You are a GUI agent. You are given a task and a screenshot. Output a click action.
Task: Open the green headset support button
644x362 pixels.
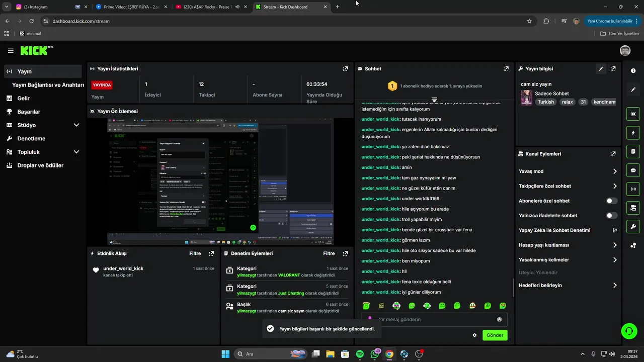pos(629,331)
